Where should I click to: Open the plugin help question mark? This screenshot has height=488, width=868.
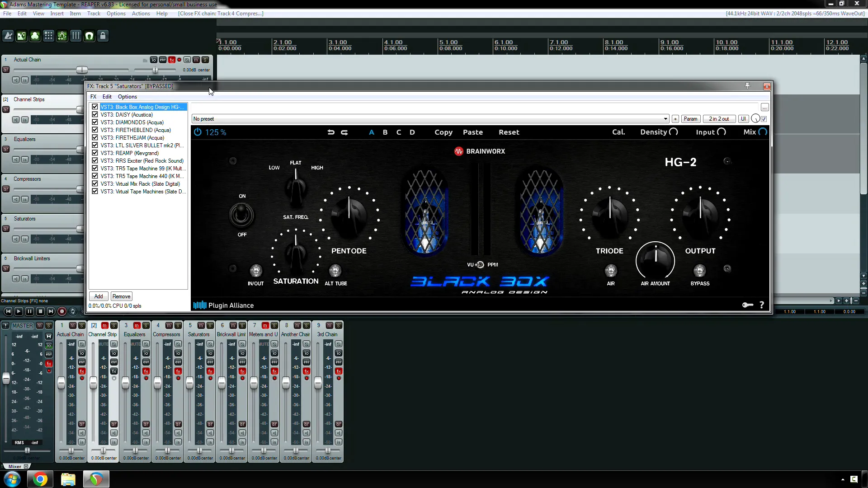(762, 305)
